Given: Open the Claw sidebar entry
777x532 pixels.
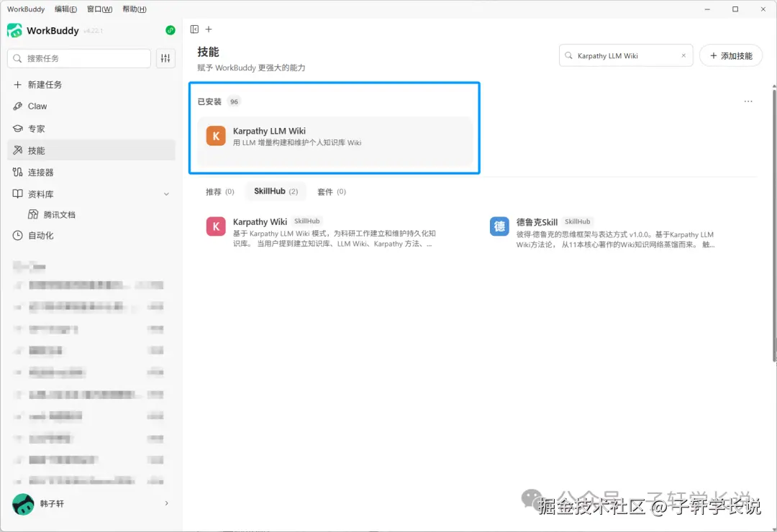Looking at the screenshot, I should [x=91, y=106].
